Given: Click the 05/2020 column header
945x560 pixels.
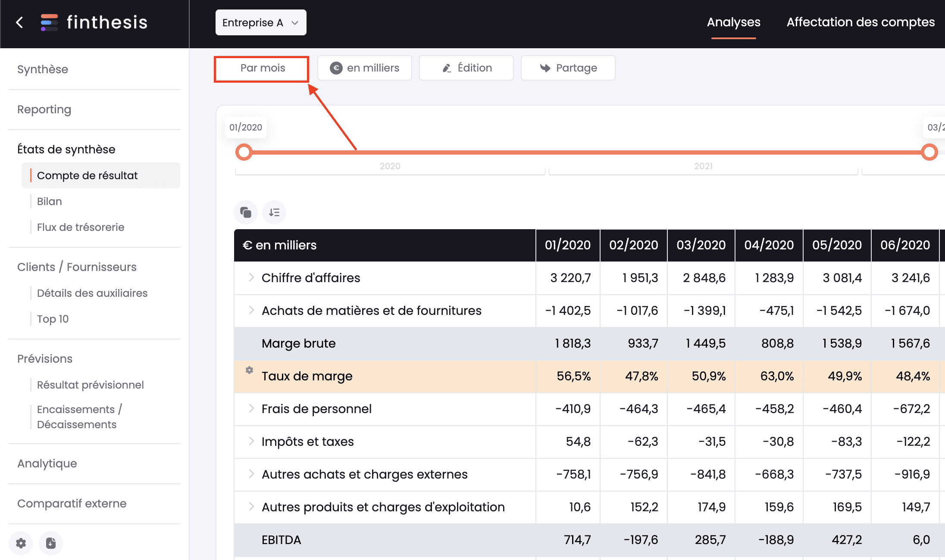Looking at the screenshot, I should (x=837, y=245).
